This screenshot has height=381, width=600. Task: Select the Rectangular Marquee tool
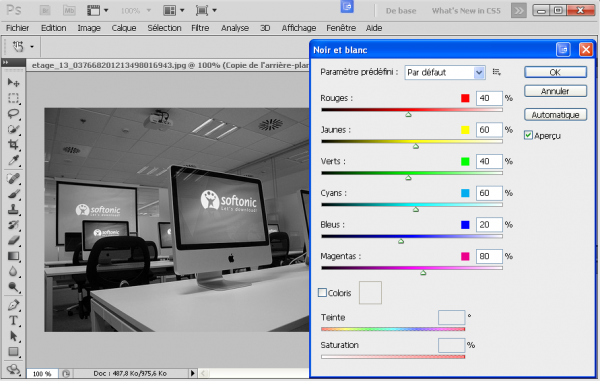[x=13, y=98]
